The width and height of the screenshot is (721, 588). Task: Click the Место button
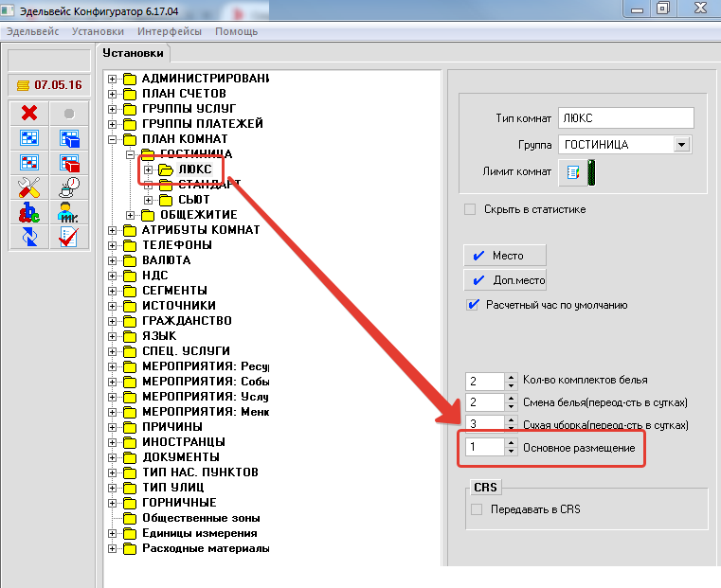(x=504, y=256)
